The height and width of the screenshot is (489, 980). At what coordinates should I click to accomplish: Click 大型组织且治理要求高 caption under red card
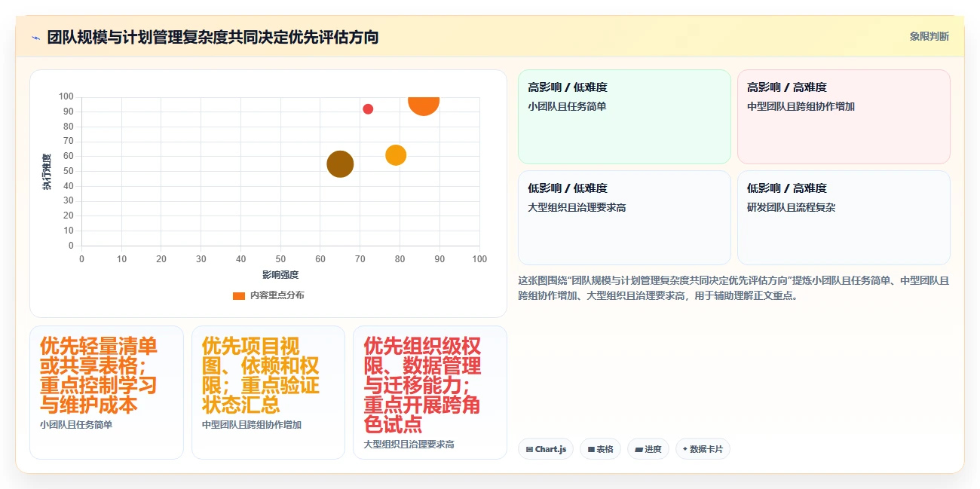coord(409,445)
